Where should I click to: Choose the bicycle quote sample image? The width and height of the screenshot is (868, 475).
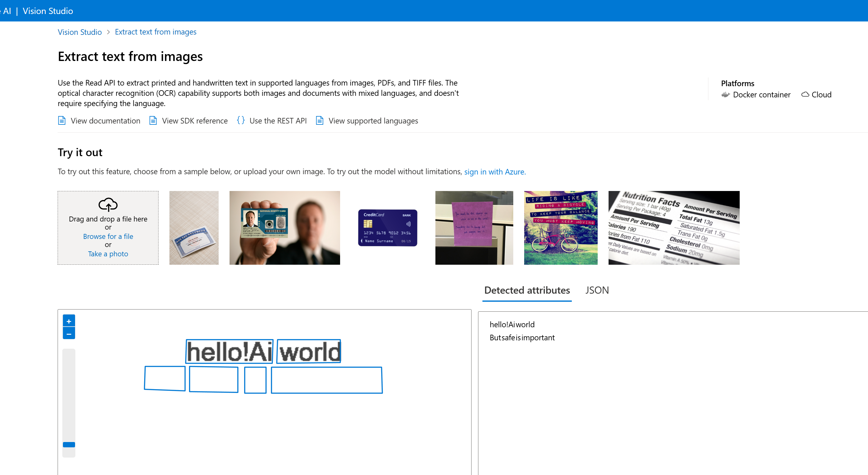tap(560, 228)
